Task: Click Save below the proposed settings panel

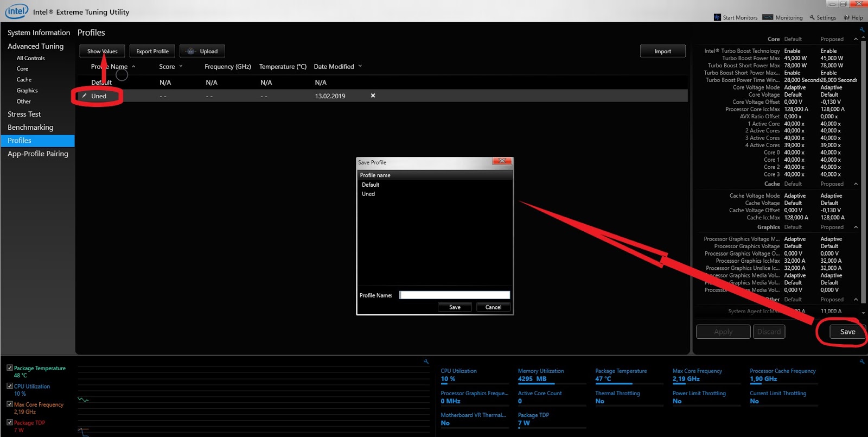Action: pos(847,332)
